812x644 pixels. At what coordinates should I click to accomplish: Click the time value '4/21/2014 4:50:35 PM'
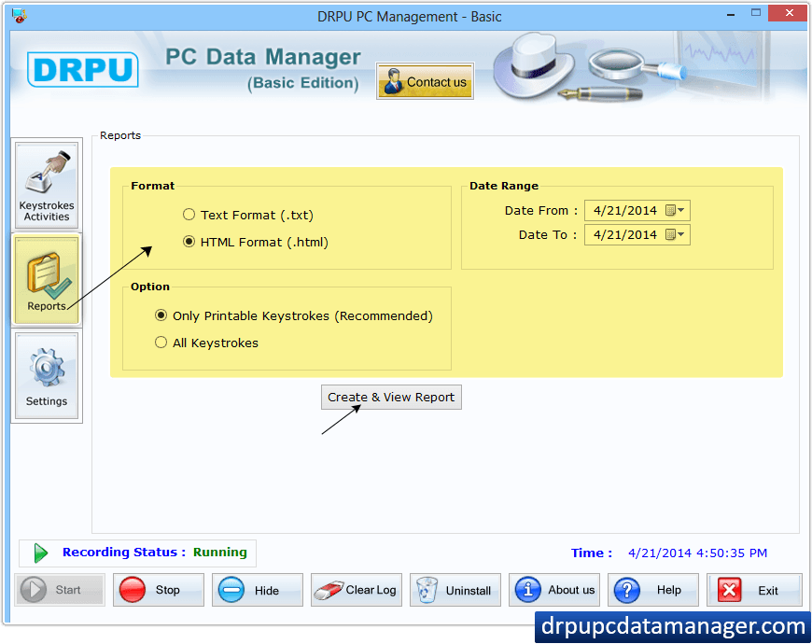(x=697, y=553)
